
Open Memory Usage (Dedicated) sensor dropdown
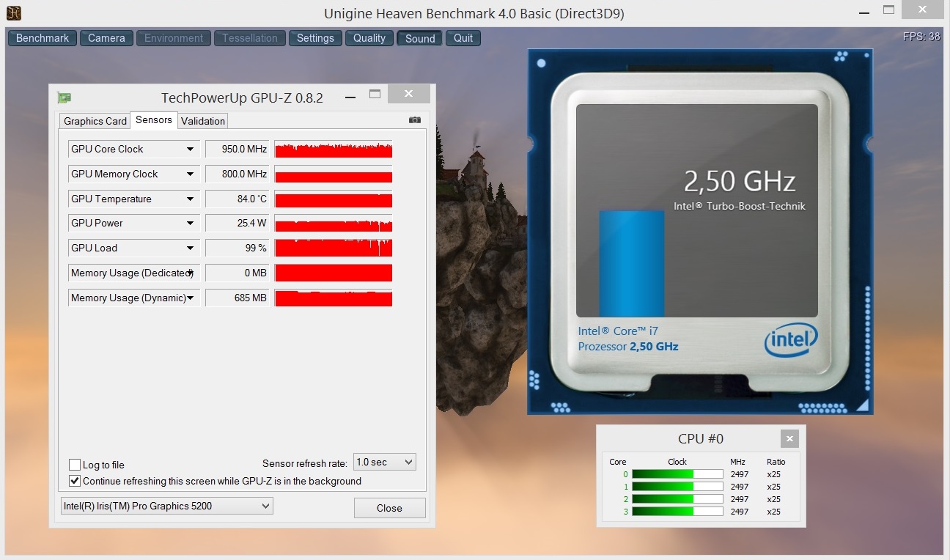pos(190,273)
